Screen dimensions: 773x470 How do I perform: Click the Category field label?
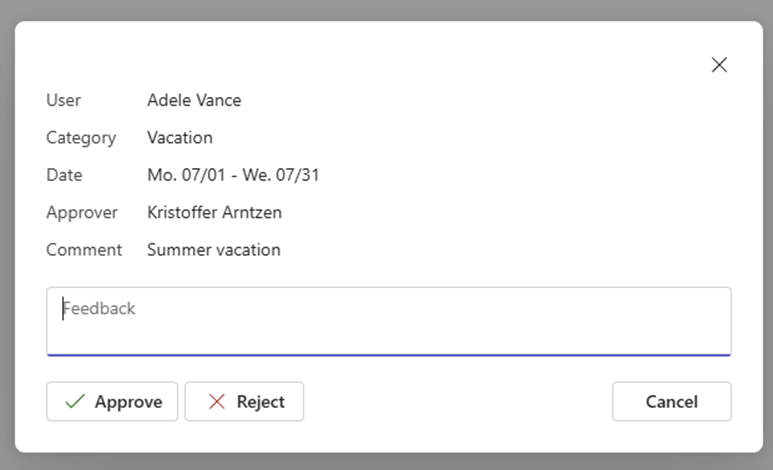81,138
